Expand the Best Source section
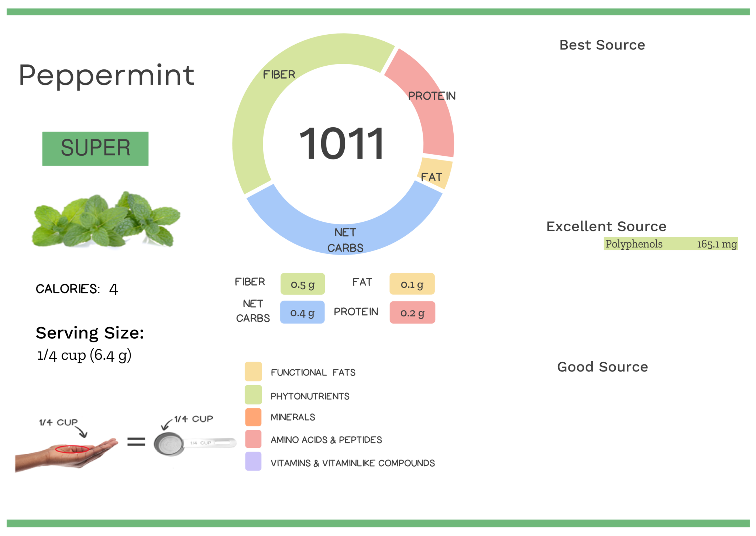756x536 pixels. 602,45
